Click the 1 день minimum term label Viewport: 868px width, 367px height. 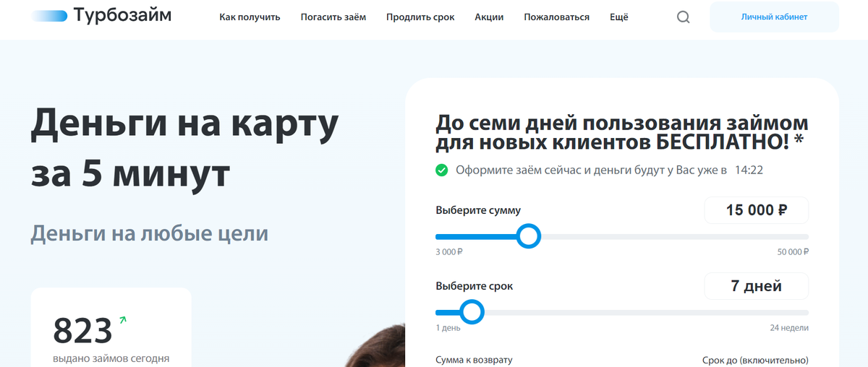click(x=448, y=328)
